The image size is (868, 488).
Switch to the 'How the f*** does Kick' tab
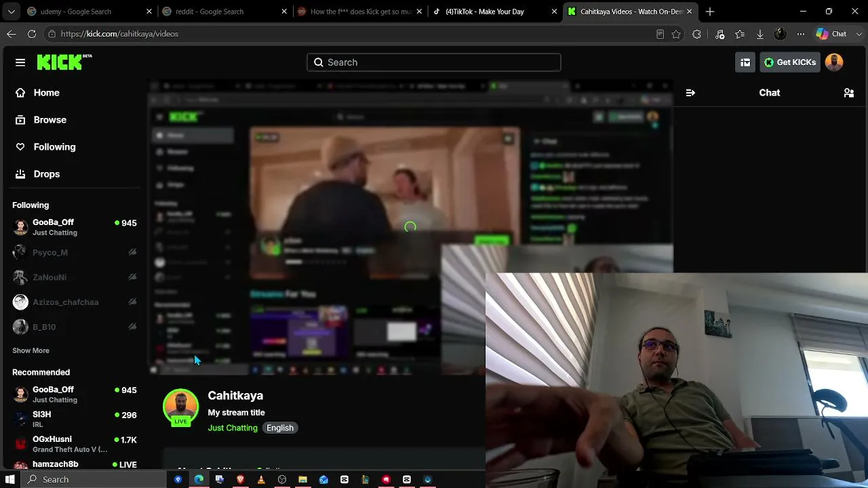(359, 12)
